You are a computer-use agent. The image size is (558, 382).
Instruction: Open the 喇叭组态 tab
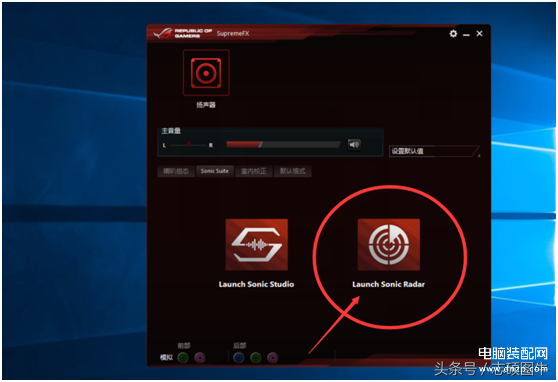[x=176, y=171]
